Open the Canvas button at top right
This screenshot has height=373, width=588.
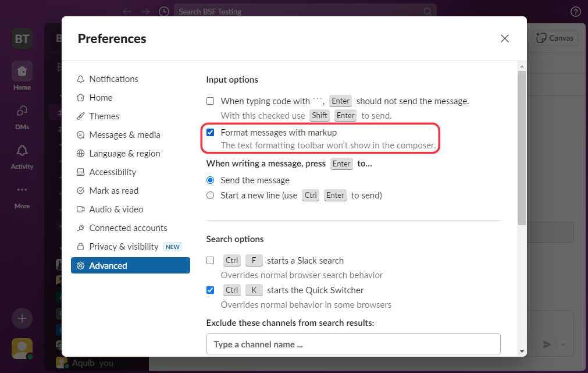[555, 38]
